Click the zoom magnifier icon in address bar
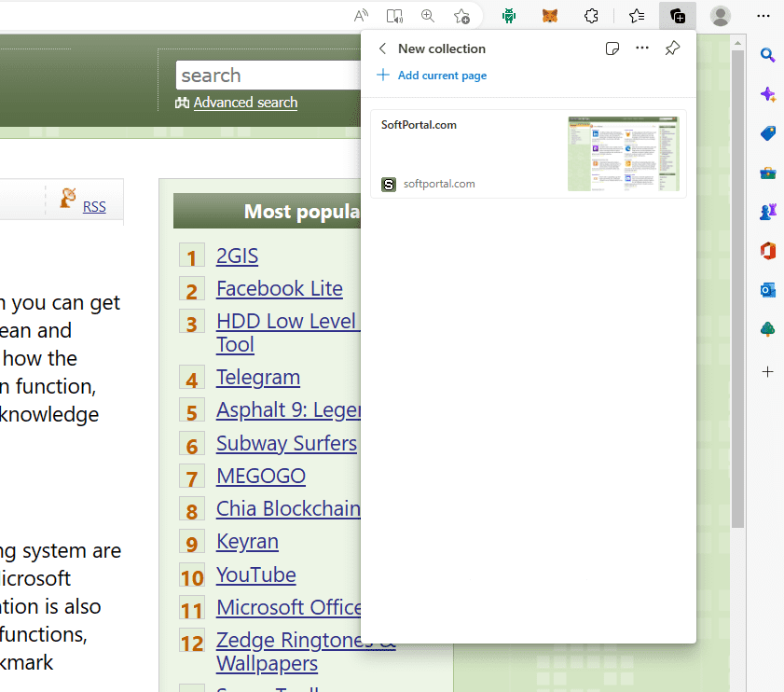The height and width of the screenshot is (692, 784). [x=428, y=16]
